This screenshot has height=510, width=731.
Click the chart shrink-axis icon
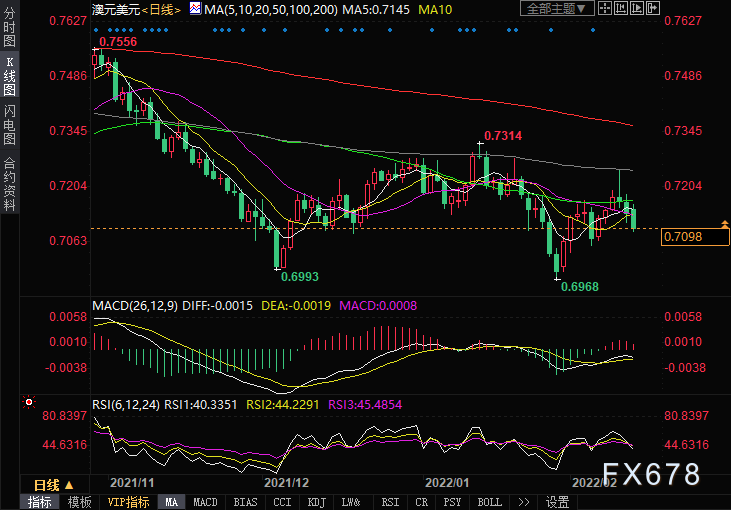(621, 8)
